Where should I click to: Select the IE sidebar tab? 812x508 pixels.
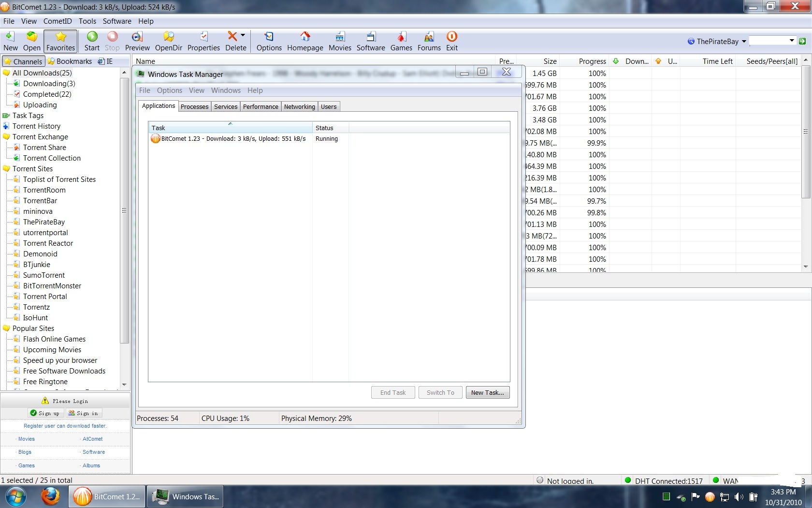point(105,61)
